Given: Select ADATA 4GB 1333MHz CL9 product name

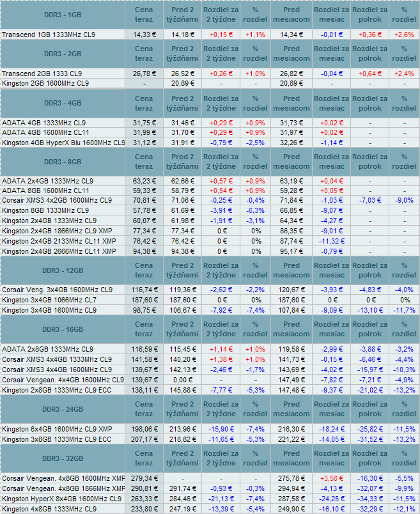Looking at the screenshot, I should [44, 123].
